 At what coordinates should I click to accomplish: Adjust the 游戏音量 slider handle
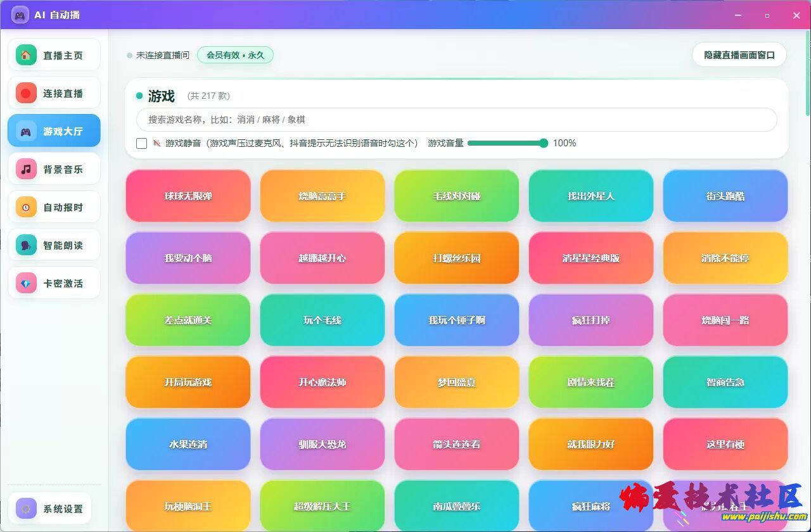(544, 143)
